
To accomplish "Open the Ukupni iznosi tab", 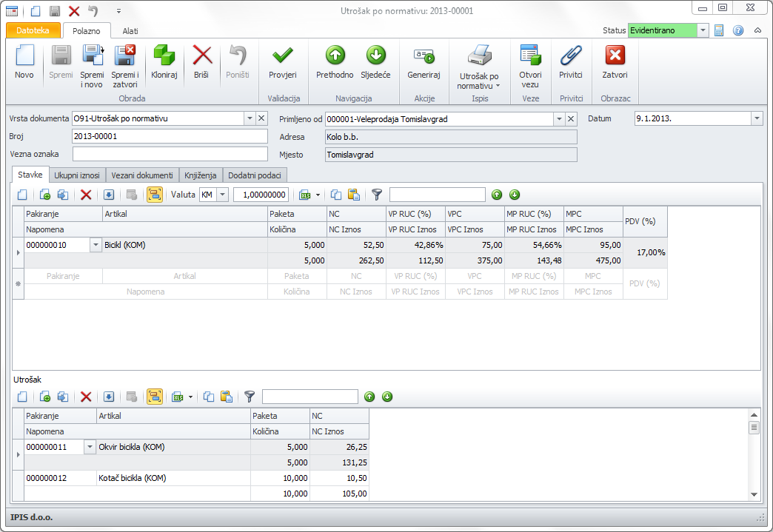I will tap(77, 175).
